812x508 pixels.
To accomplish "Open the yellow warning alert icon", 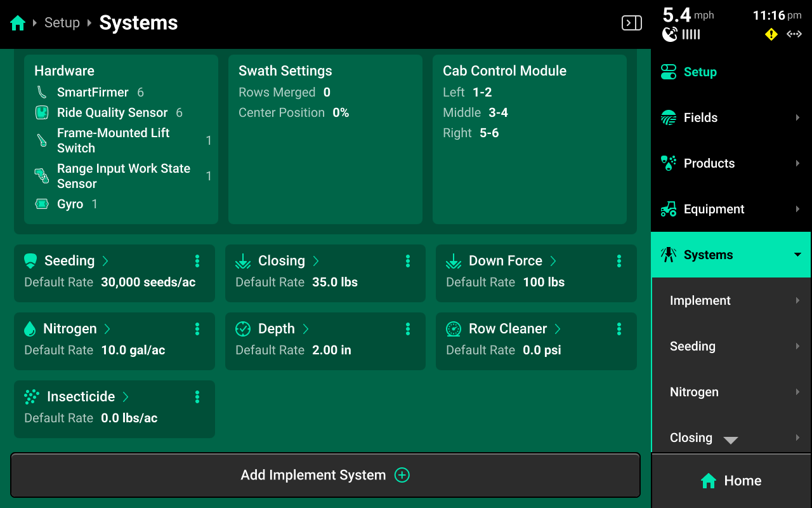I will [771, 34].
